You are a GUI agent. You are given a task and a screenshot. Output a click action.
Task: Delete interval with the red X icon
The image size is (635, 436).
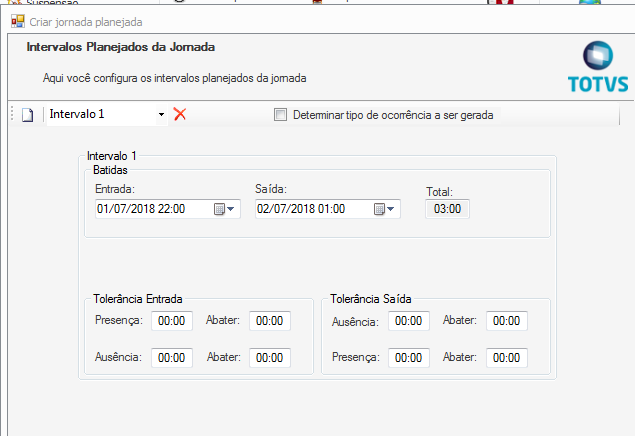180,114
